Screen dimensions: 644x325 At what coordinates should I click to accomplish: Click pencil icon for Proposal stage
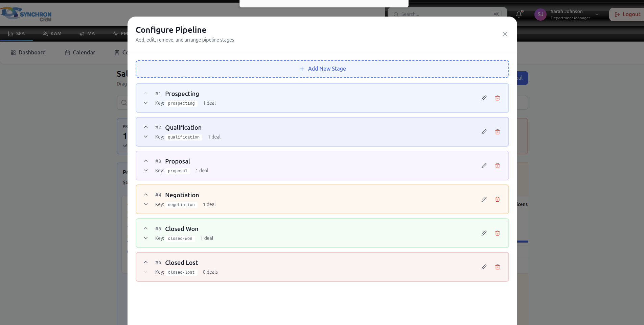tap(484, 166)
